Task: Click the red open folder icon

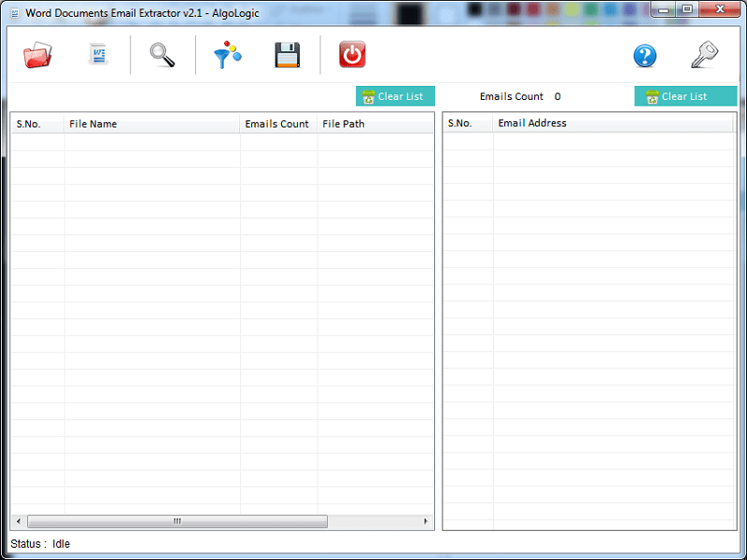Action: click(x=38, y=55)
